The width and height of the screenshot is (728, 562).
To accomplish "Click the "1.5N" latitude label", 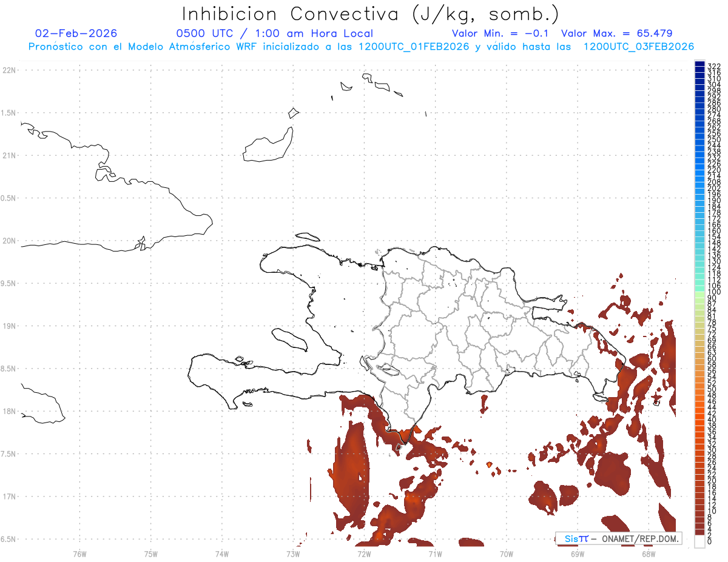I will (8, 113).
